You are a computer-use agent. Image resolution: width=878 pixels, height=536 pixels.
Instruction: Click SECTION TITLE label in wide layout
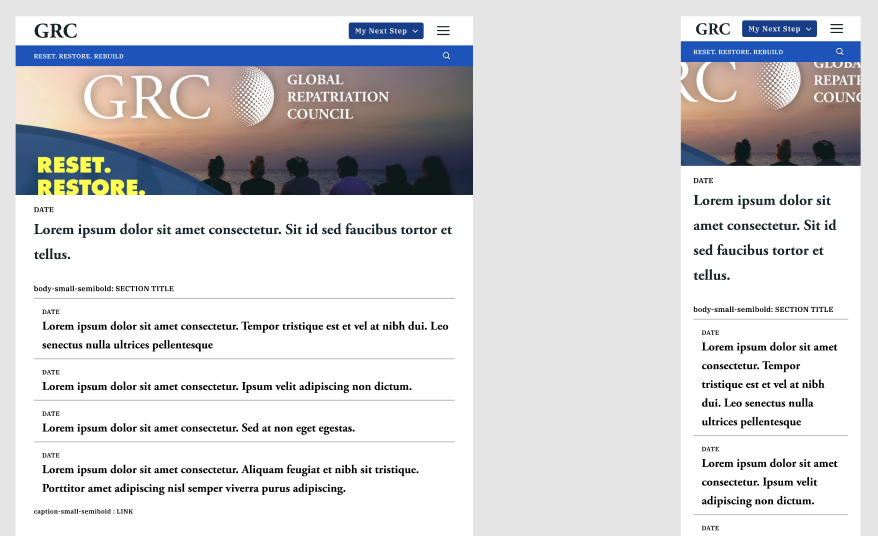tap(104, 288)
